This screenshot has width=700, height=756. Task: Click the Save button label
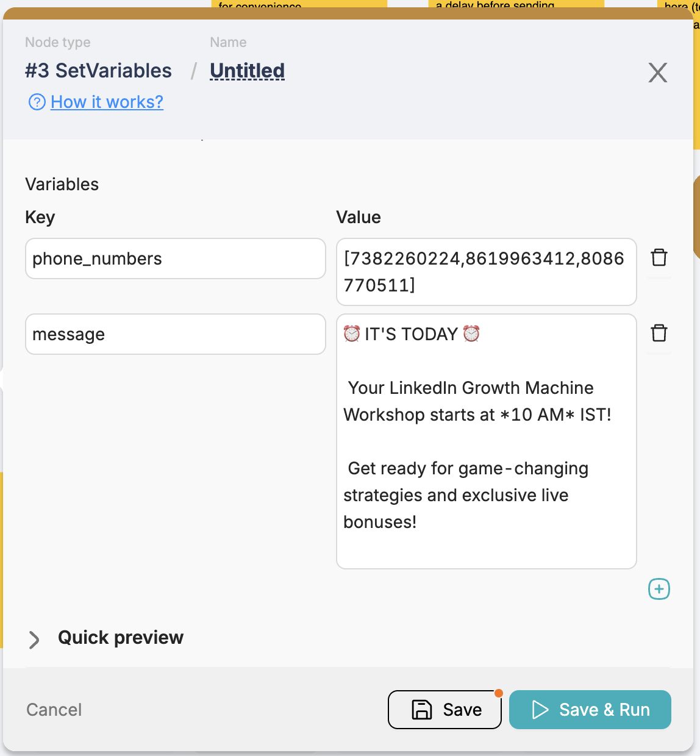(x=462, y=710)
